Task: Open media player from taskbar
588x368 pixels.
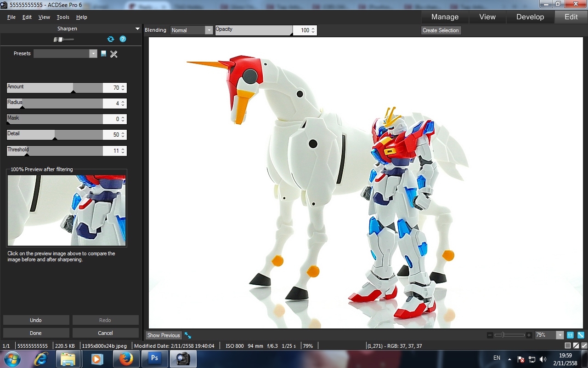Action: click(97, 359)
